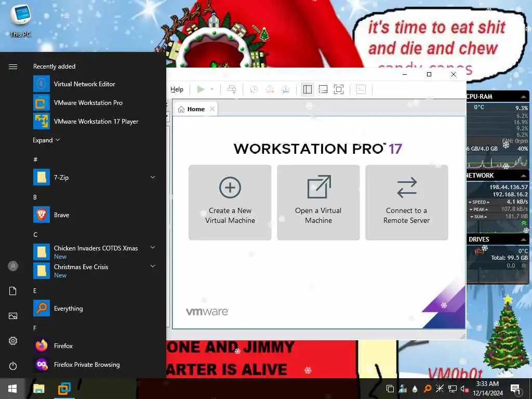Click Connect to a Remote Server

(406, 203)
